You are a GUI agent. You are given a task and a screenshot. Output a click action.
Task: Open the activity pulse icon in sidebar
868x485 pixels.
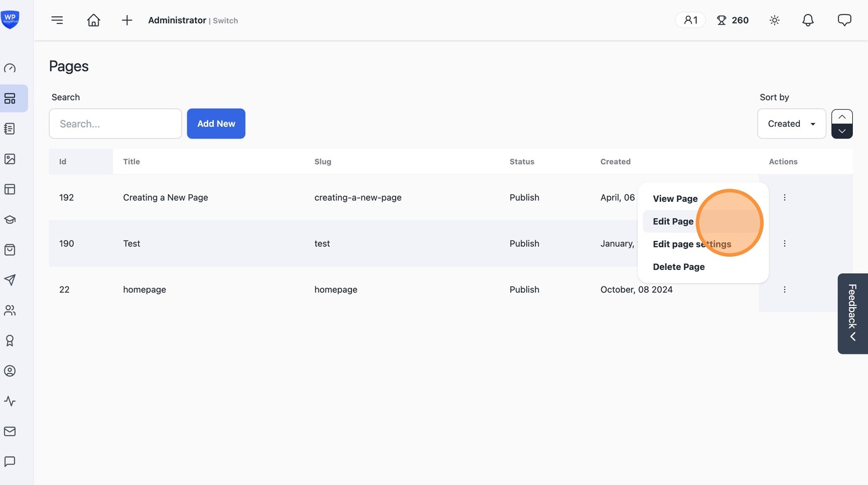[10, 401]
